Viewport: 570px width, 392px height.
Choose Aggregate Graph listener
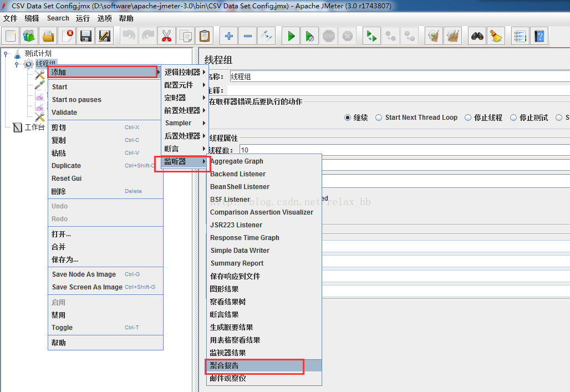(x=264, y=161)
